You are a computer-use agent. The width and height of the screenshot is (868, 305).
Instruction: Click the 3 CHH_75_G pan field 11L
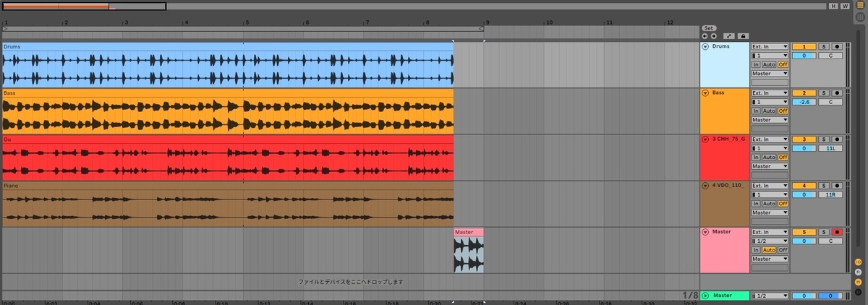pos(830,148)
